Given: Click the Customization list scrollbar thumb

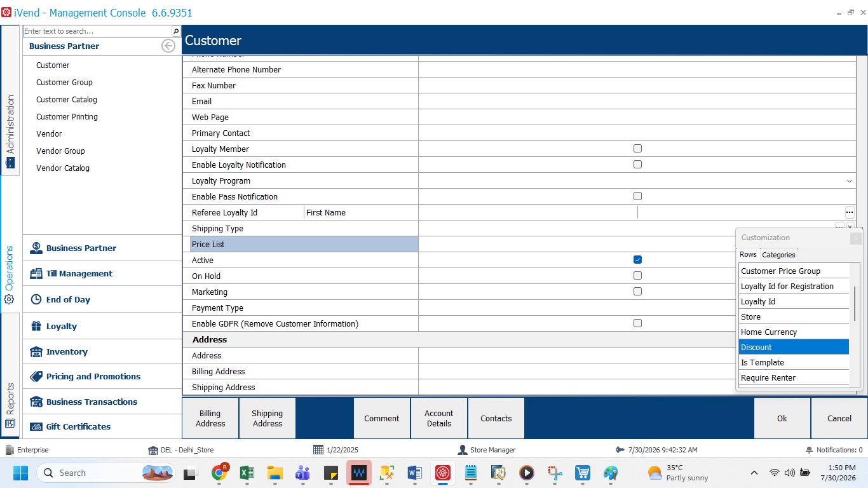Looking at the screenshot, I should point(855,304).
